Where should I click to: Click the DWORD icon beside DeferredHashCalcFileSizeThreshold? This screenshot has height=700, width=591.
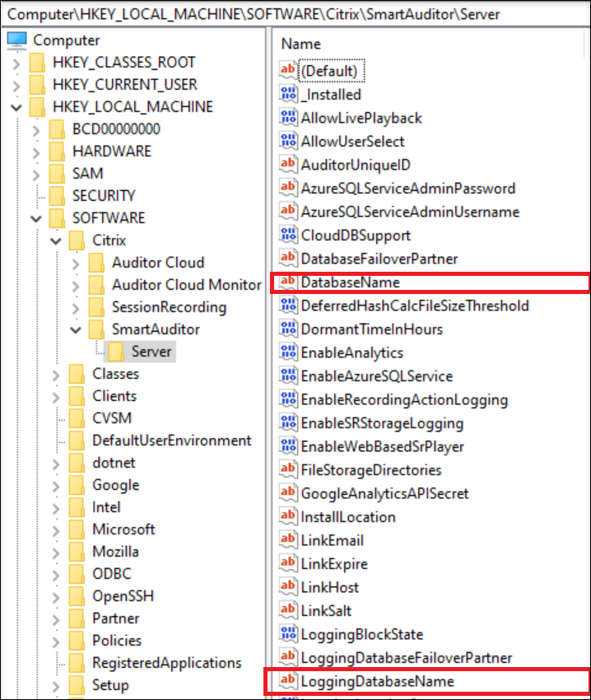(288, 306)
